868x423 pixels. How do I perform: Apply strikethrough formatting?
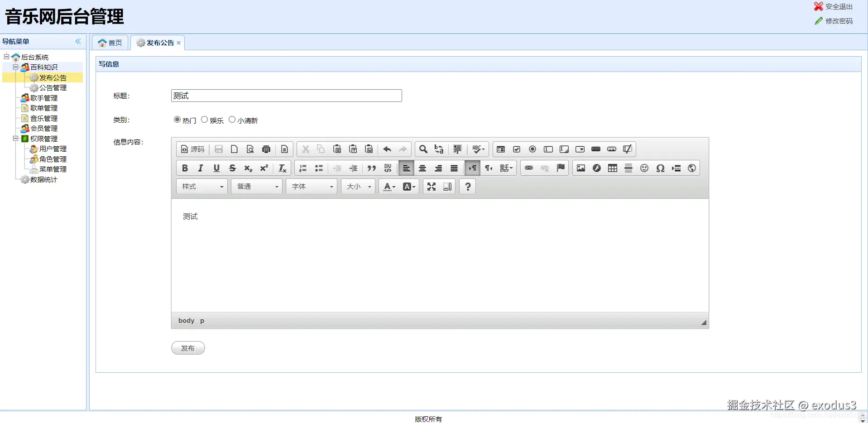point(232,168)
